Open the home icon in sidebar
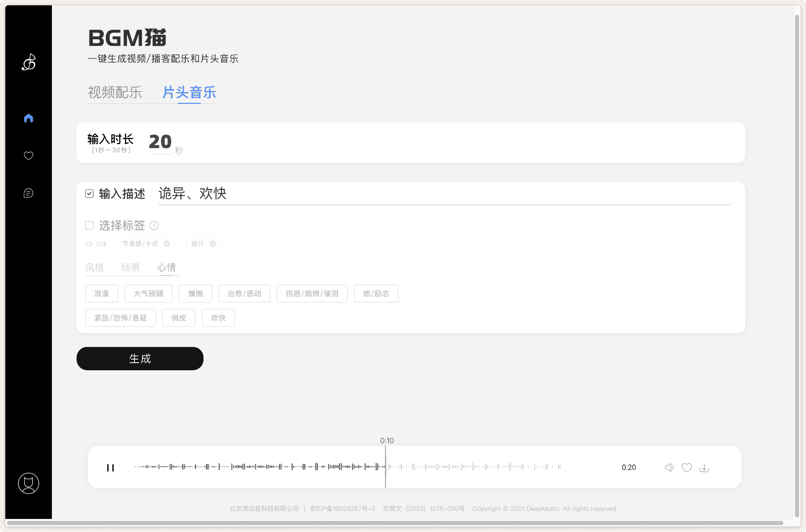The height and width of the screenshot is (532, 806). (29, 118)
